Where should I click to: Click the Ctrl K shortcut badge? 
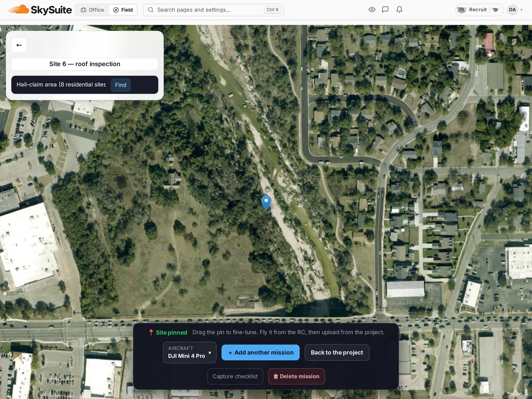coord(273,10)
